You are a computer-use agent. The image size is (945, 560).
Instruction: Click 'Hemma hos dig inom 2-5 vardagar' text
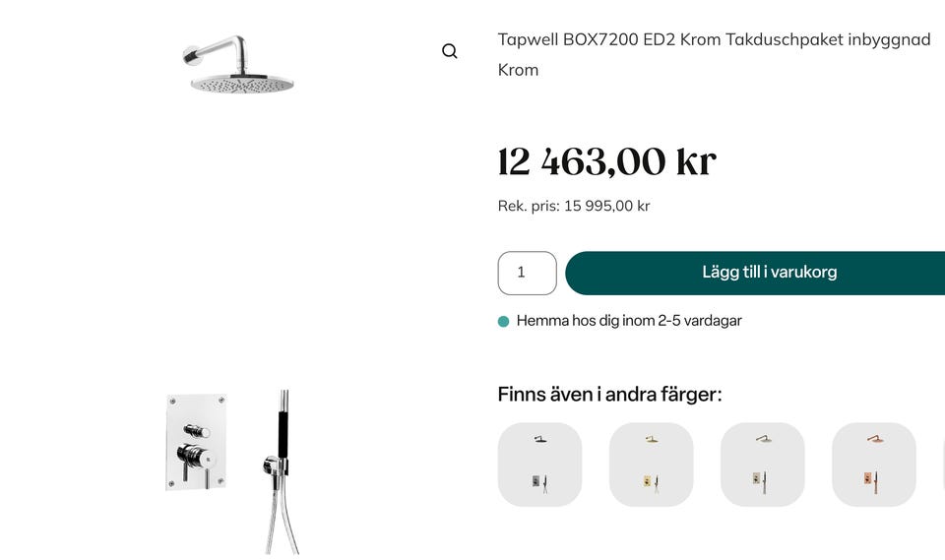tap(629, 321)
